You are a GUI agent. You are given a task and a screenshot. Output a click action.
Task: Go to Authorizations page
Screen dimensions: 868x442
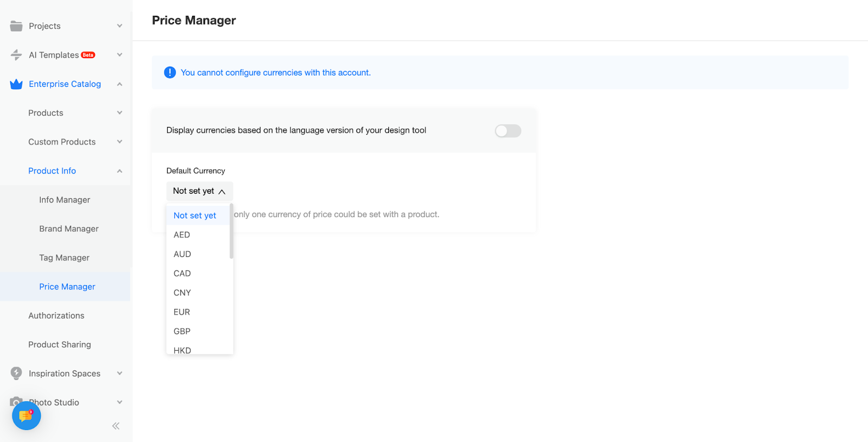tap(56, 316)
